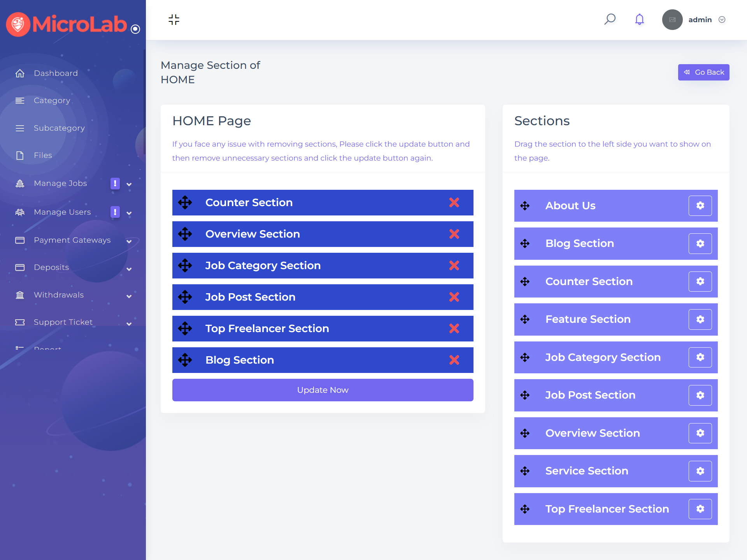The image size is (747, 560).
Task: Click move handle on Job Post Section left
Action: coord(185,297)
